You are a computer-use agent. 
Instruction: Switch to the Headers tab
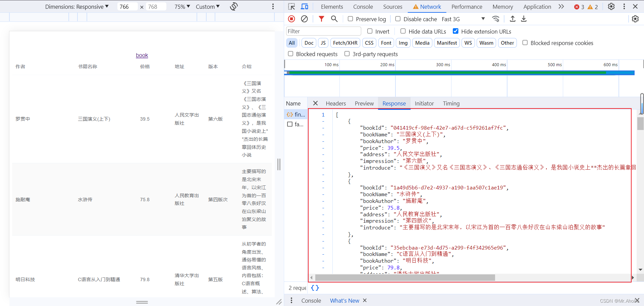[x=336, y=103]
